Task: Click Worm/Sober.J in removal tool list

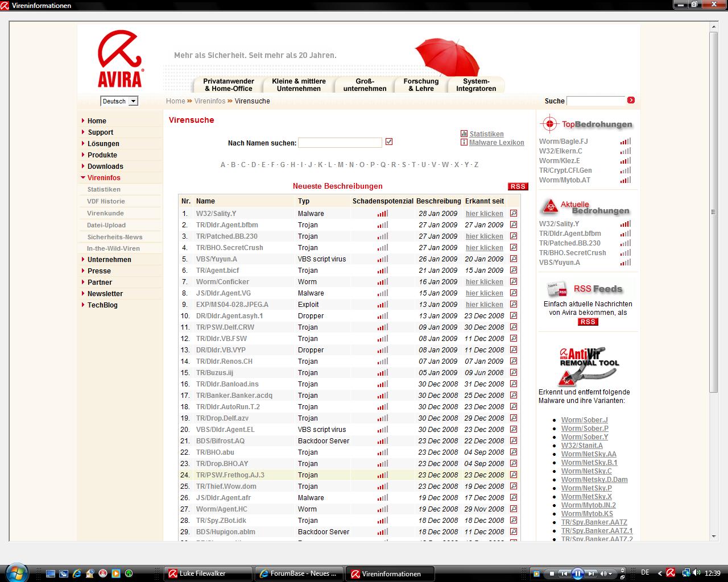Action: point(584,420)
